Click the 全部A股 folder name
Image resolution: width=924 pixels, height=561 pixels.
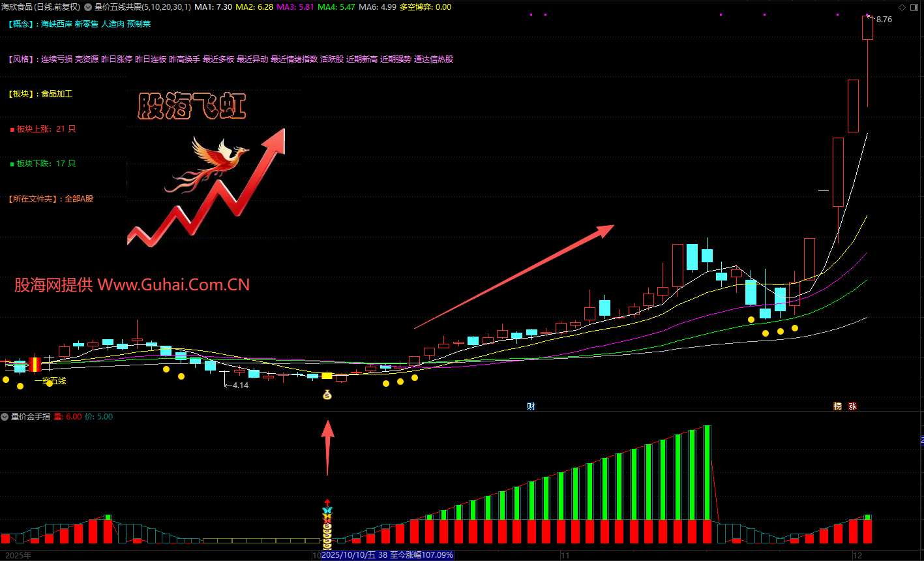click(x=79, y=199)
